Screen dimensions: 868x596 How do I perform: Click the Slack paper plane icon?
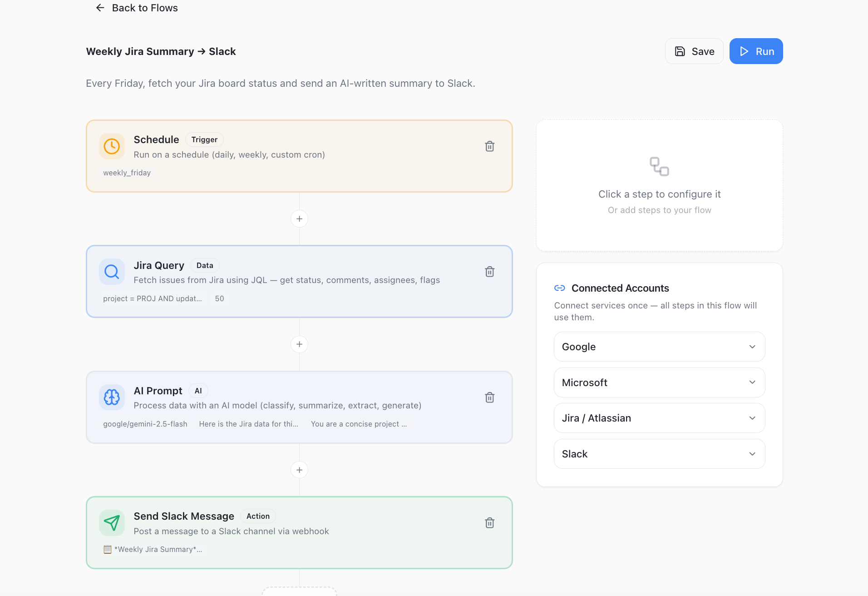(x=112, y=523)
